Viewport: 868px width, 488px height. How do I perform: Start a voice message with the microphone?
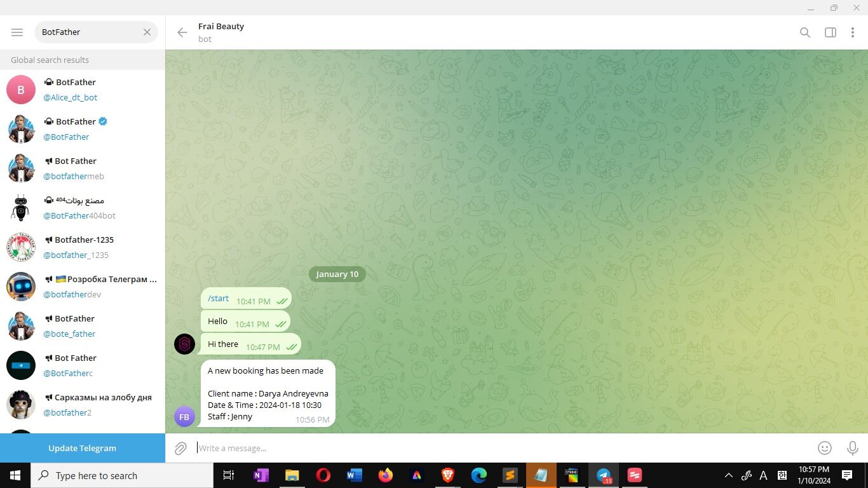(853, 448)
